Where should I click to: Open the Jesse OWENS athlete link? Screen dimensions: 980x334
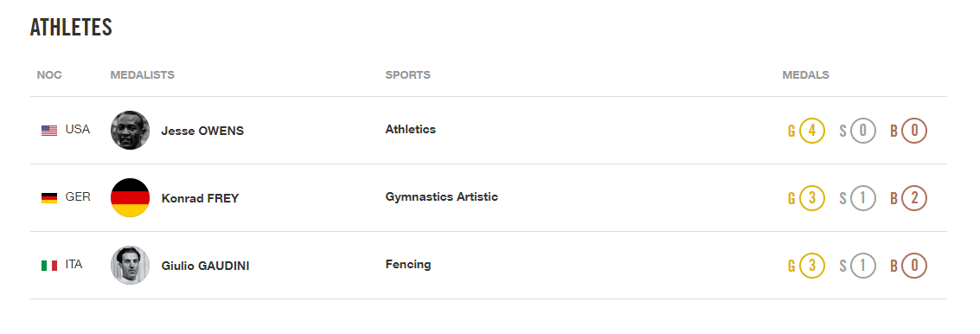click(202, 132)
